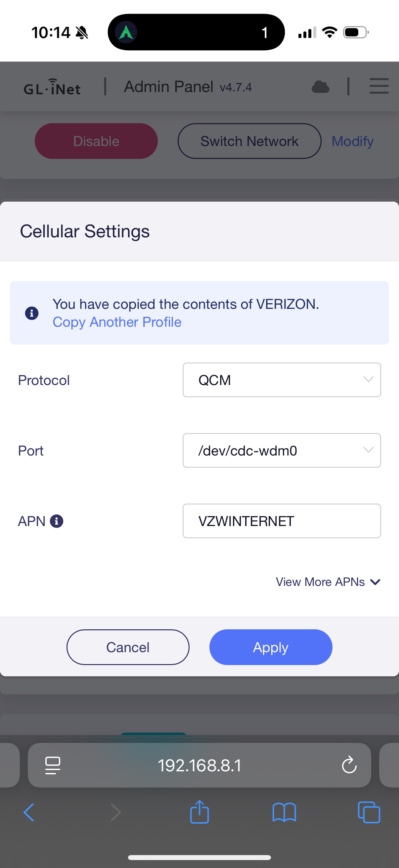Click the Apply button

click(x=271, y=647)
